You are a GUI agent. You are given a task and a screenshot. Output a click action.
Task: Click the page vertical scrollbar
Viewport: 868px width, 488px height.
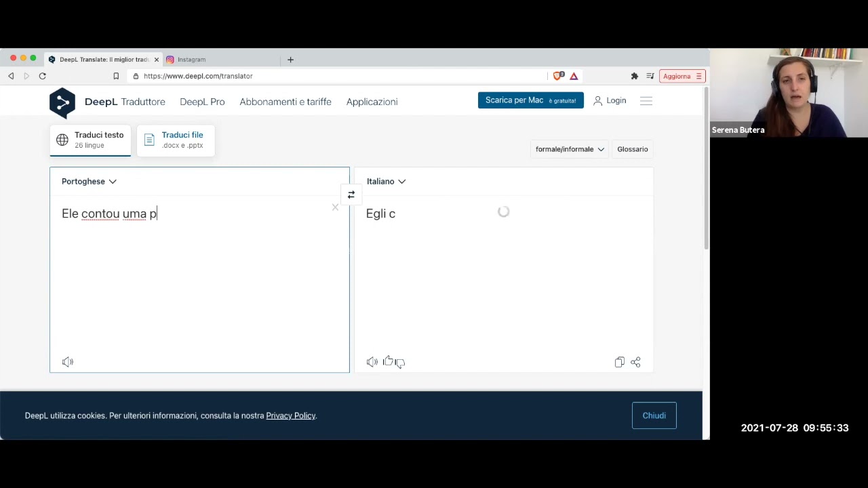[x=706, y=169]
